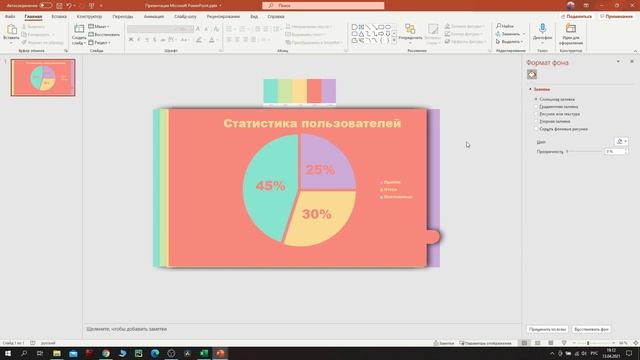640x360 pixels.
Task: Open File Explorer from the taskbar
Action: coord(57,353)
